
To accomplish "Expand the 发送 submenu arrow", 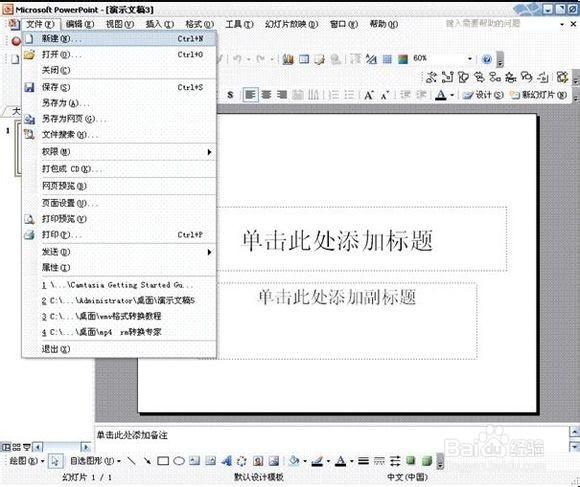I will coord(209,252).
